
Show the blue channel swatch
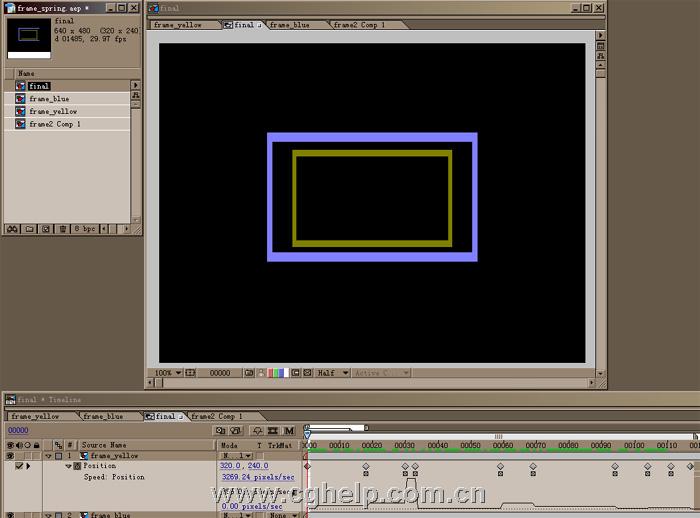tap(281, 373)
